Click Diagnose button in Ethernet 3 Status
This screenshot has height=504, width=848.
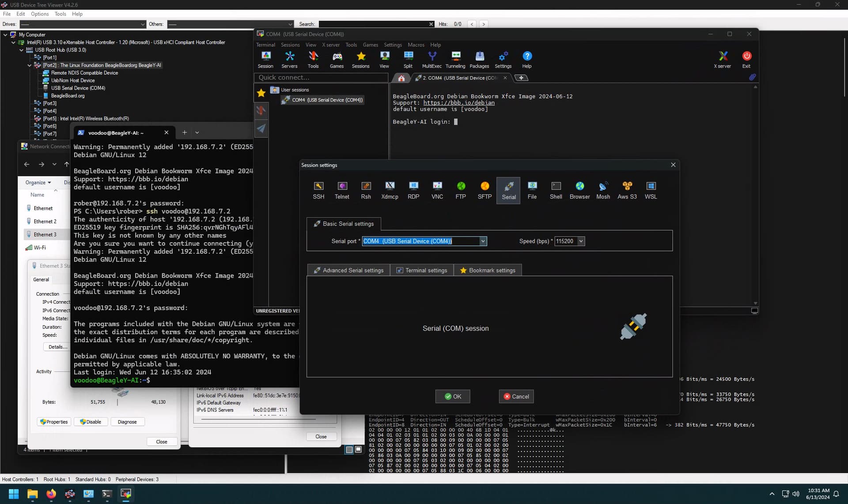(x=127, y=422)
